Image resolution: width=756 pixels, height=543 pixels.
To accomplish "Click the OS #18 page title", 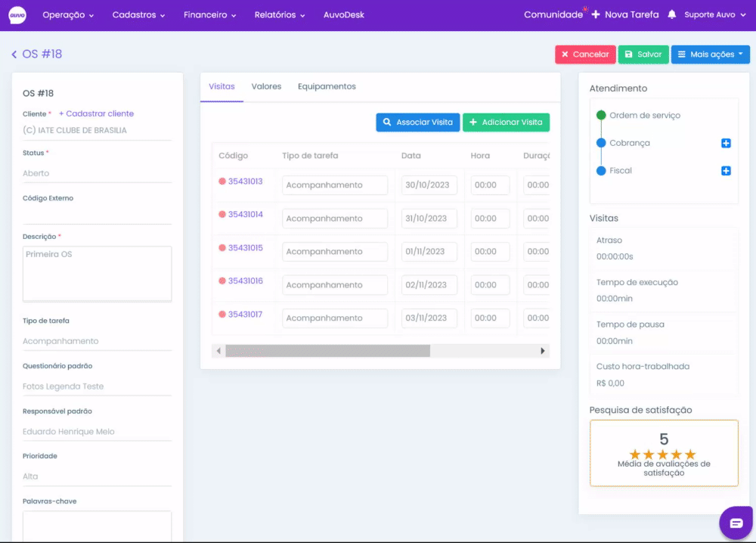I will click(42, 54).
